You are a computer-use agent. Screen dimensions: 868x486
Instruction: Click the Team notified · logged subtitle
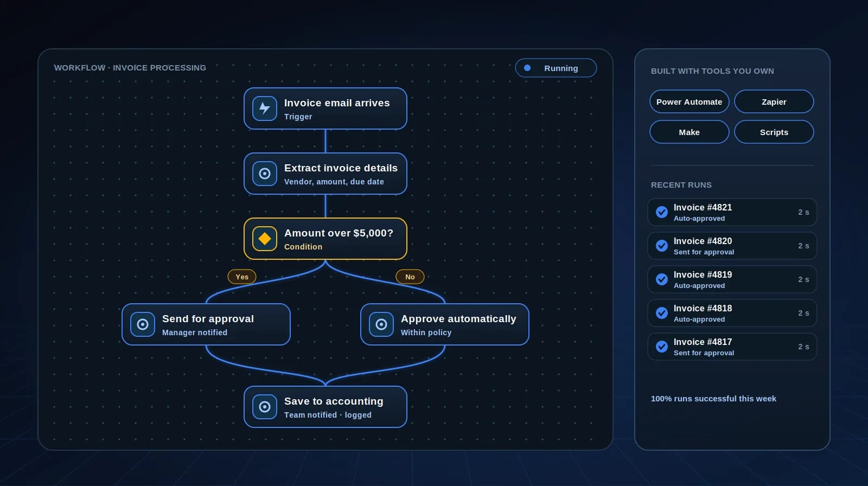tap(328, 415)
